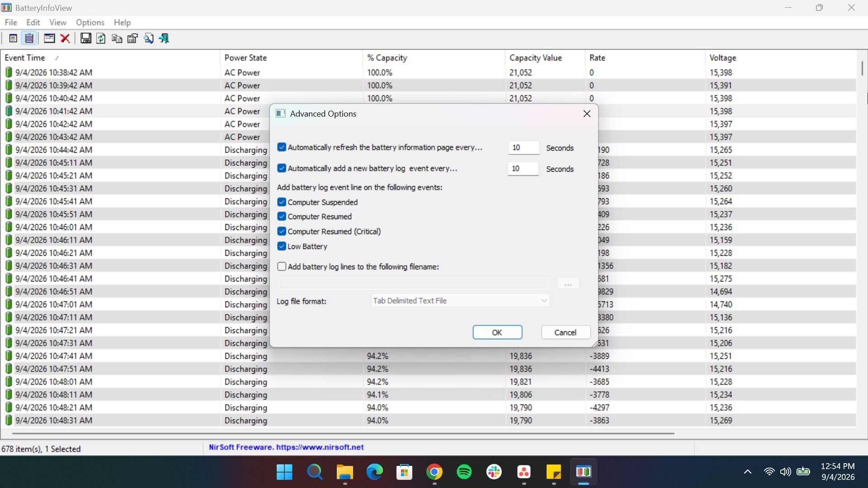Click the red X clear log icon

tap(65, 38)
